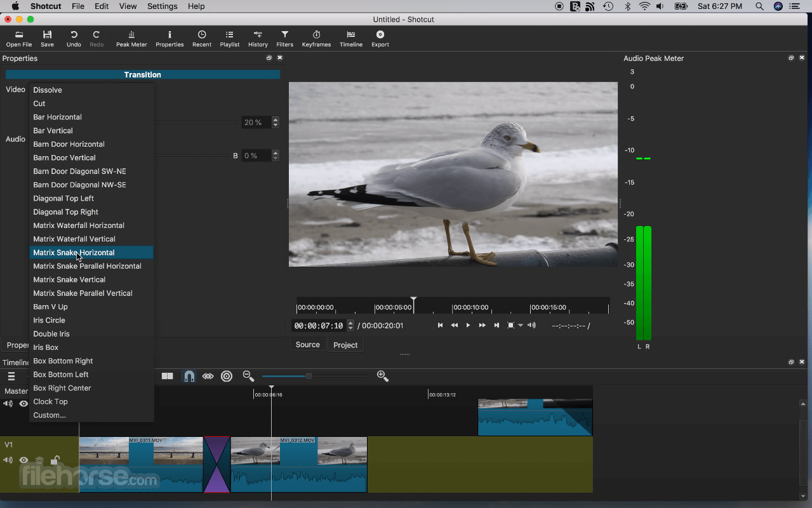This screenshot has width=812, height=508.
Task: Click the split at playhead icon
Action: coord(168,376)
